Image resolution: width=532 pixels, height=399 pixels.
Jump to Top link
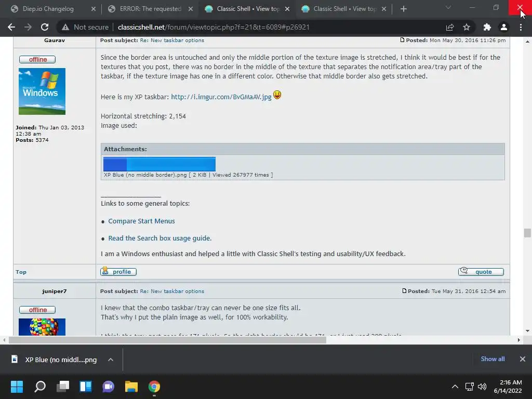click(21, 272)
